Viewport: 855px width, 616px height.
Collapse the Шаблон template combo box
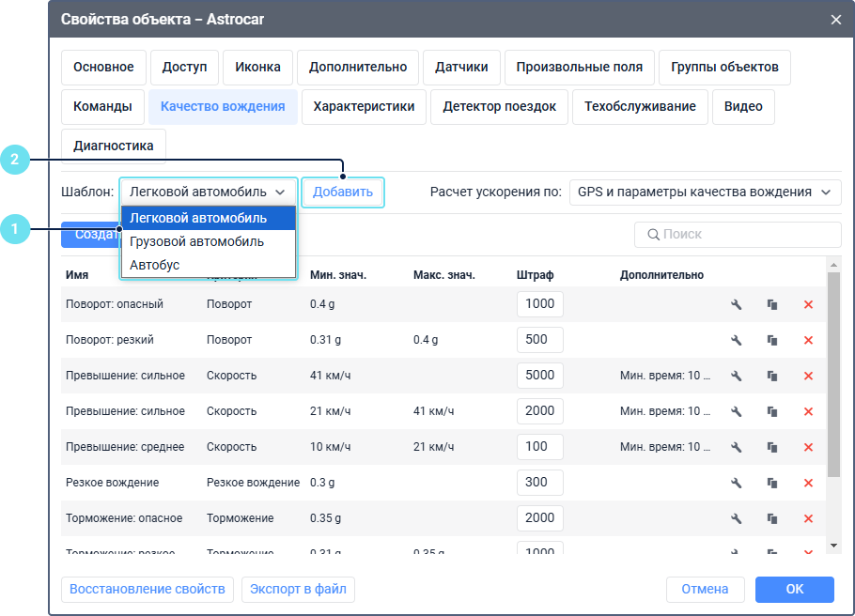coord(208,192)
